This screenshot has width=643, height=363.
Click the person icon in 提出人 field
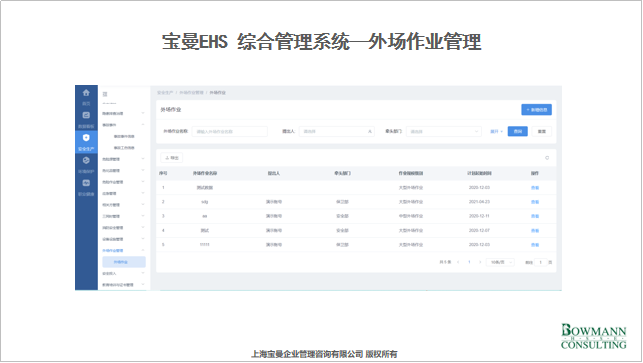pyautogui.click(x=369, y=132)
